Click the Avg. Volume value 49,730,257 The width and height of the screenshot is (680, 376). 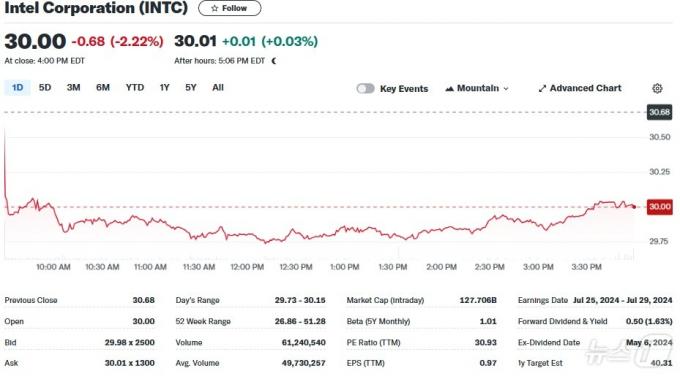[304, 363]
